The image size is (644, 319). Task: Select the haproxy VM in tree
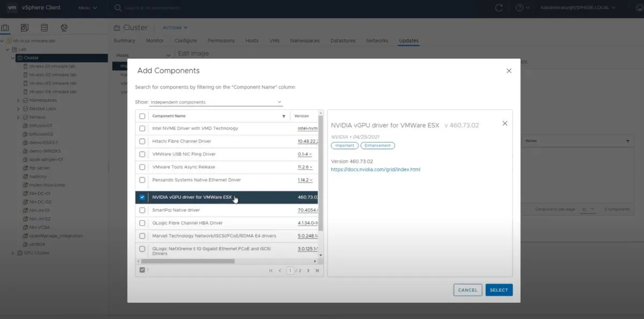(38, 176)
